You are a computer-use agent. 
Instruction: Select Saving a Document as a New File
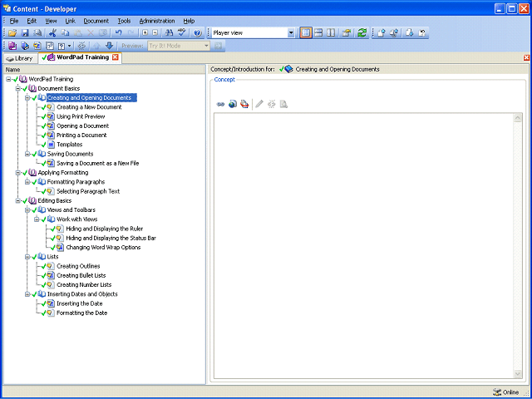pyautogui.click(x=98, y=164)
